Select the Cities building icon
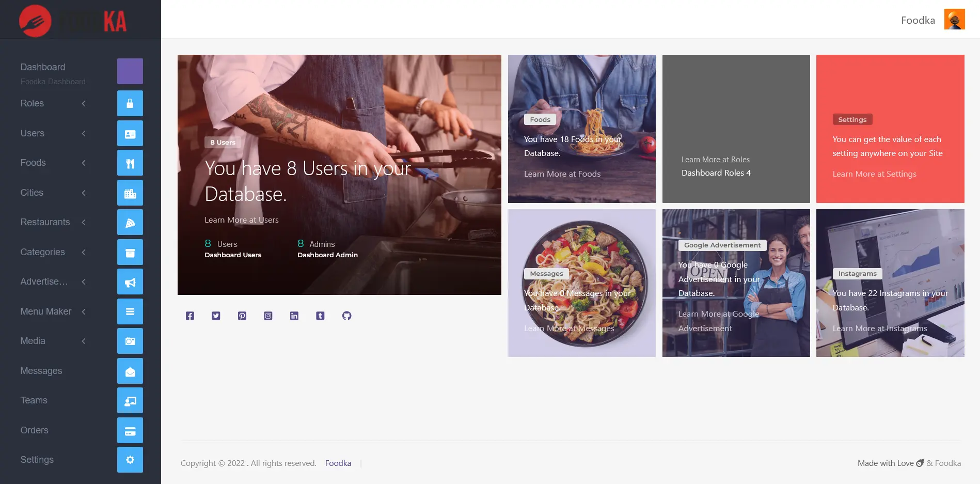 tap(130, 193)
